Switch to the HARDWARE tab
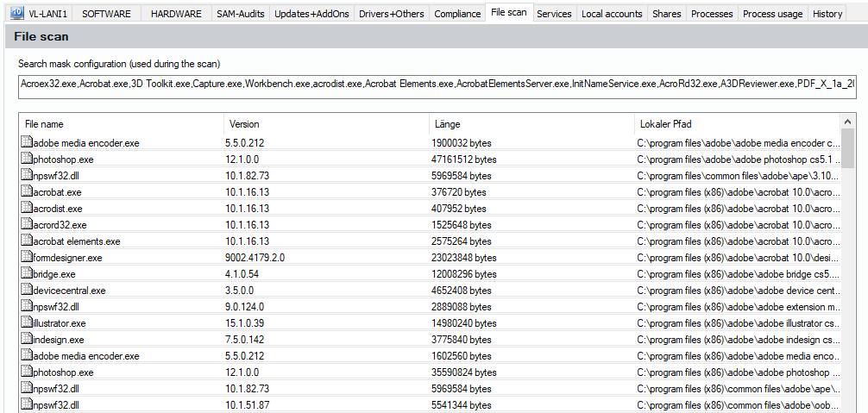This screenshot has height=413, width=868. pyautogui.click(x=176, y=14)
